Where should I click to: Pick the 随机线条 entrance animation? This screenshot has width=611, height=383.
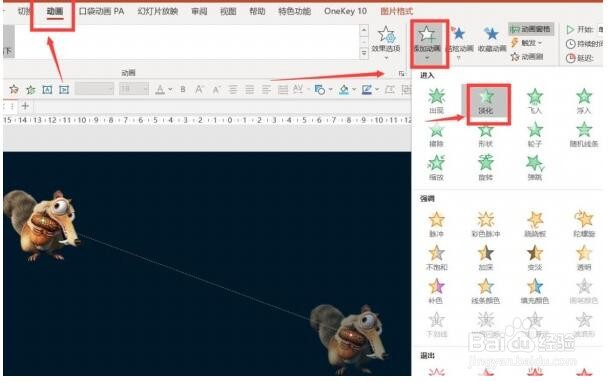[584, 134]
